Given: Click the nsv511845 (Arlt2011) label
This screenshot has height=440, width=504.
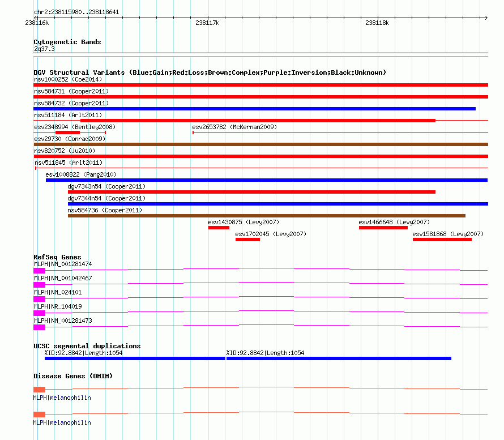Looking at the screenshot, I should (x=69, y=163).
